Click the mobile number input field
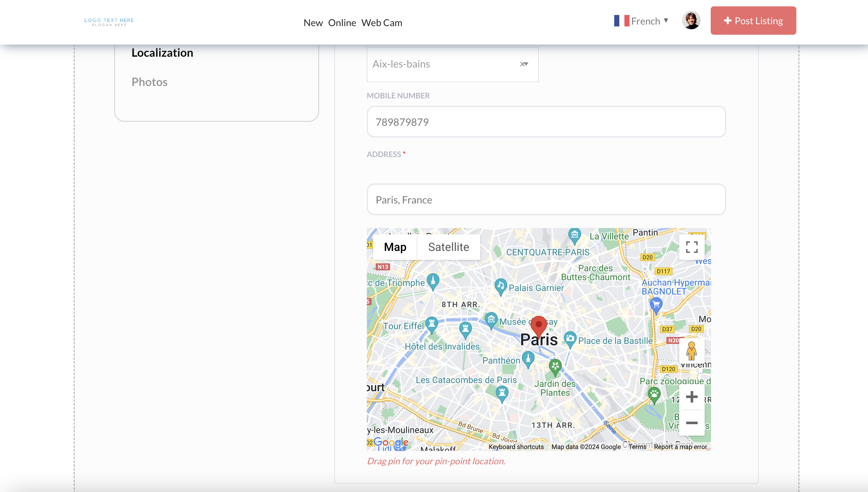868x492 pixels. [x=546, y=122]
